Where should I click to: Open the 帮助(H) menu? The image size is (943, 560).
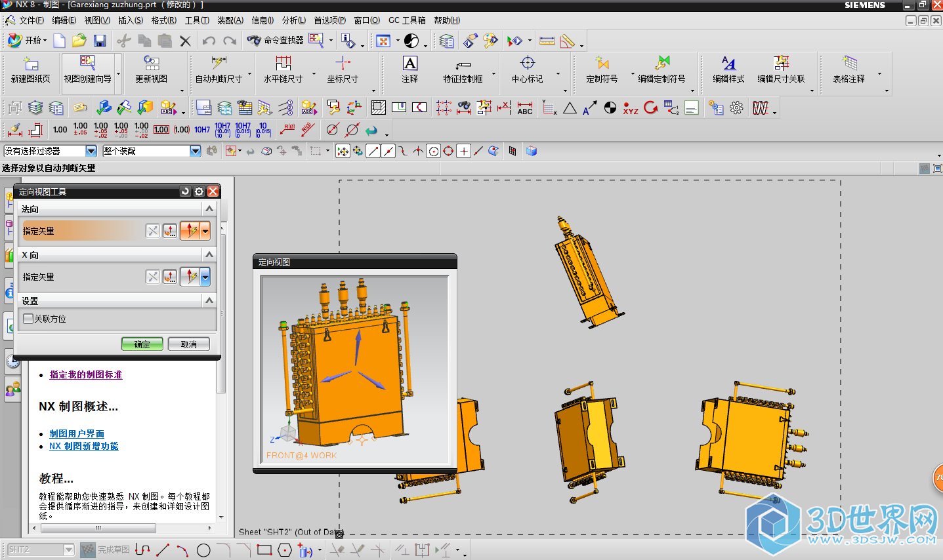447,20
